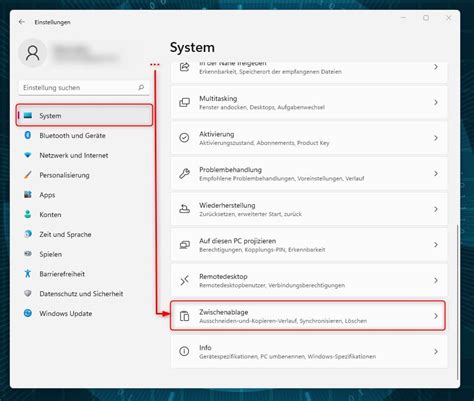Screen dimensions: 474x401
Task: Click the Konten person icon
Action: coord(28,214)
